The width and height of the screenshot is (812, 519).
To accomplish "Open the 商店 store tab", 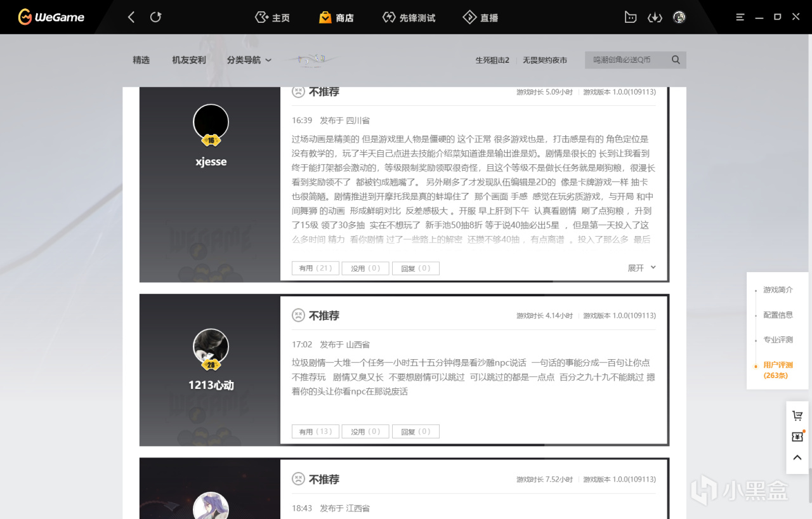I will [x=336, y=18].
